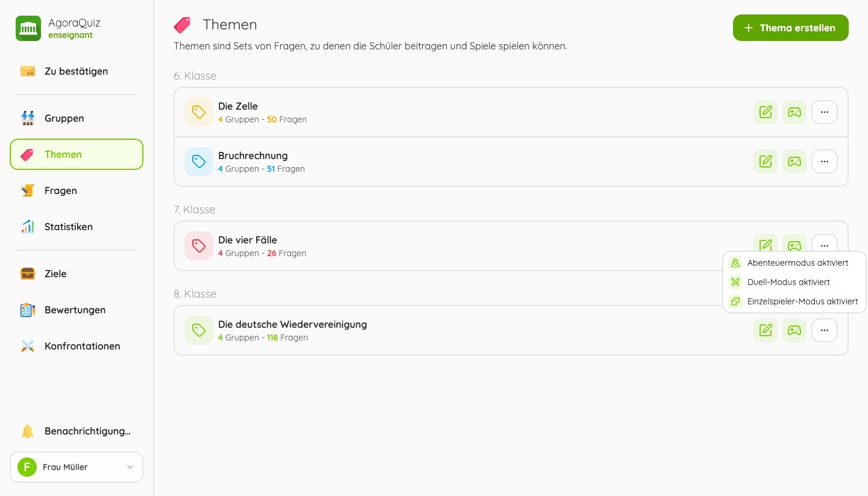Open more options for Die Zelle
This screenshot has width=868, height=496.
pyautogui.click(x=825, y=112)
